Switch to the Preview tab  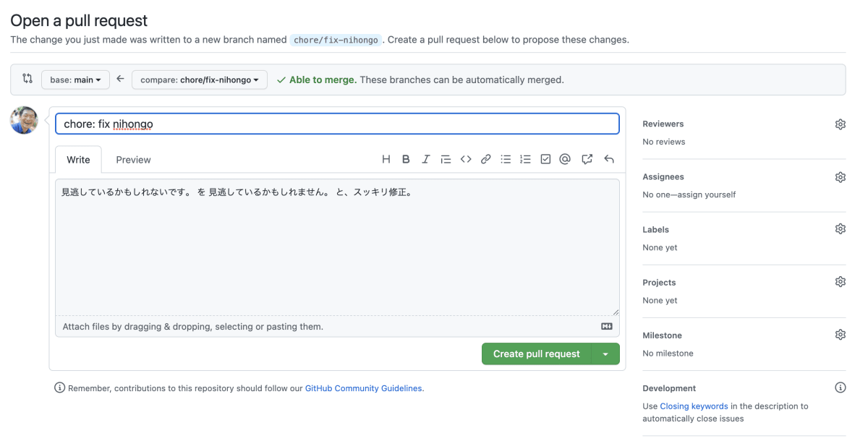pyautogui.click(x=133, y=160)
